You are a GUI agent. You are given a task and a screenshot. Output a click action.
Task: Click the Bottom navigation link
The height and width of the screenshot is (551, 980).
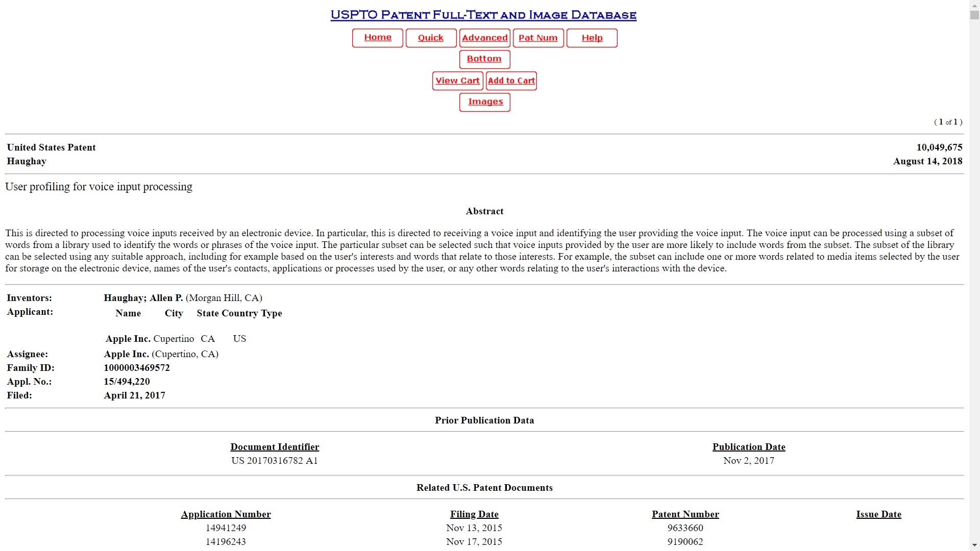484,59
